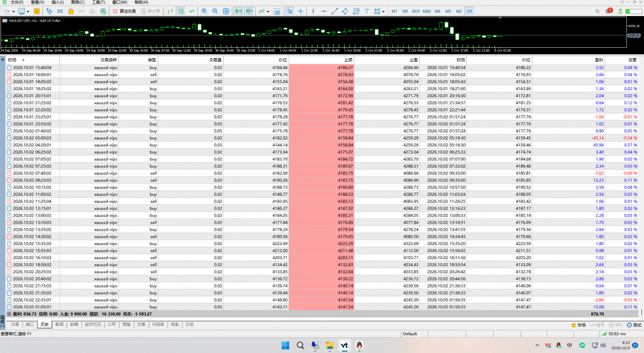Toggle candlestick chart mode

[x=181, y=11]
